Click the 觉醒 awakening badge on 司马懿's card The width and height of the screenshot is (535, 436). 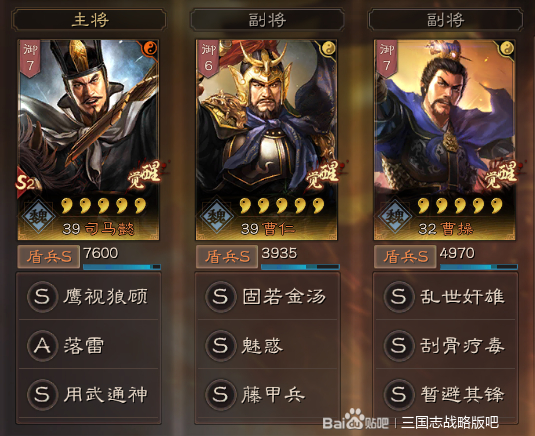[147, 175]
